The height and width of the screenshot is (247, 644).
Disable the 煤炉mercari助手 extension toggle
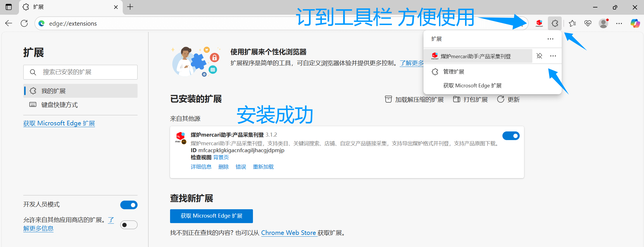[x=511, y=136]
